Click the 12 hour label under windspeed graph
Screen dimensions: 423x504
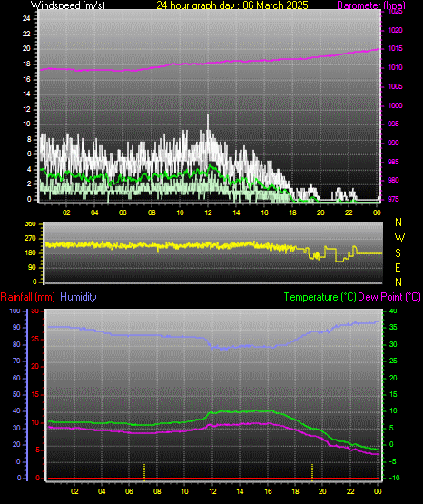[208, 212]
